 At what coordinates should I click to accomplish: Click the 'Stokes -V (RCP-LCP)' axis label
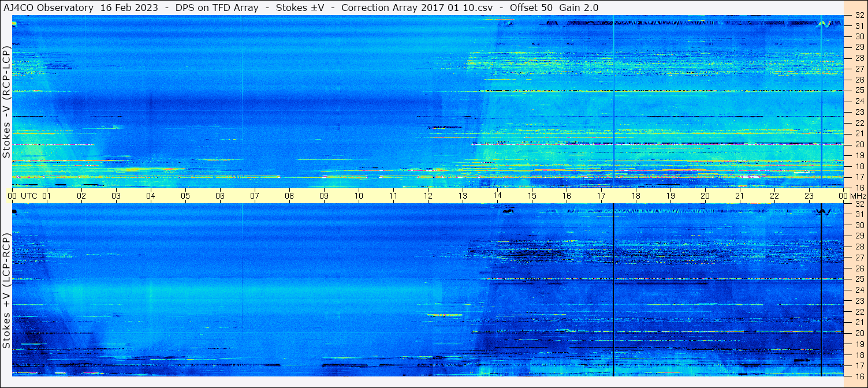pos(6,101)
